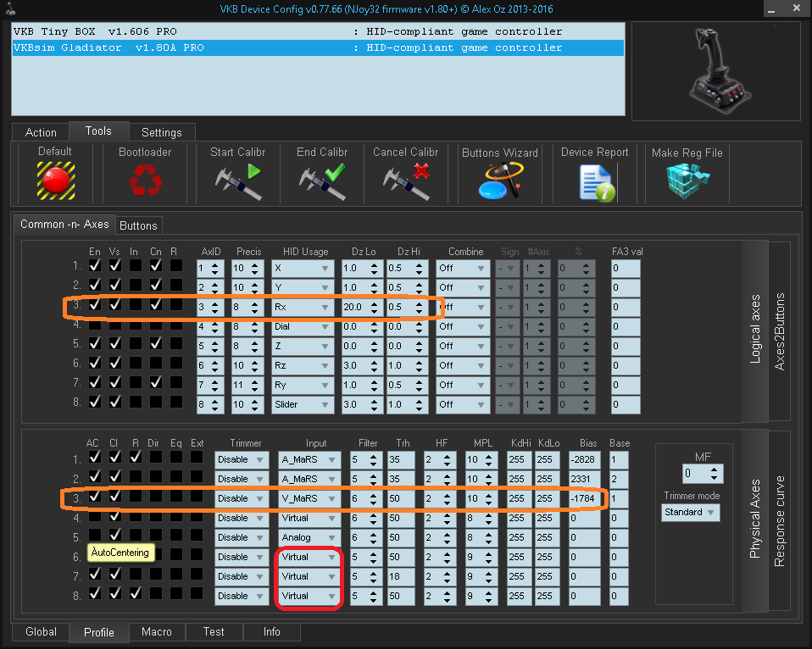Abort calibration via Cancel Calibr icon
This screenshot has height=650, width=812.
coord(406,181)
